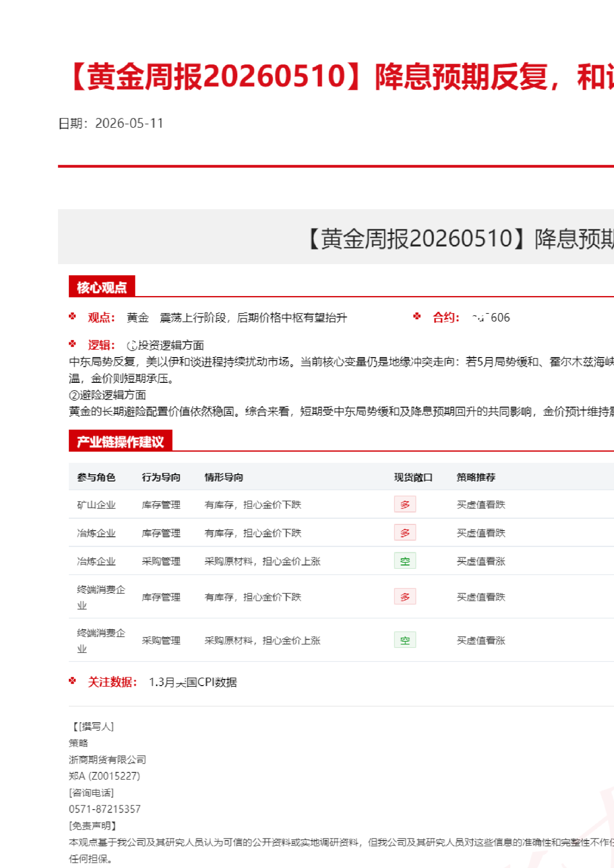The image size is (614, 868).
Task: Click the 多 badge in 冶炼企业 库存管理 row
Action: click(405, 533)
